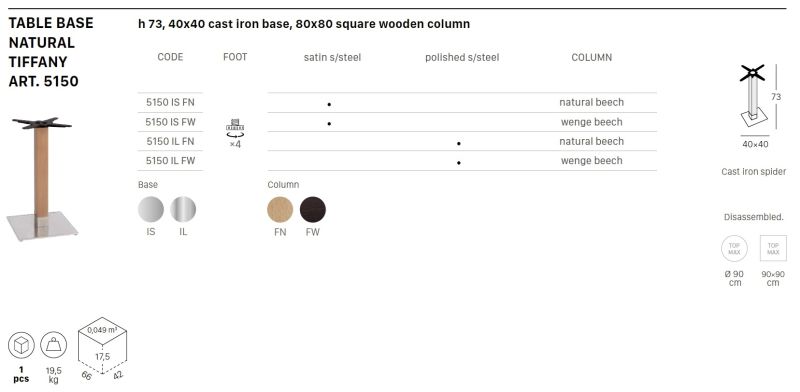Click the Tiffany table base product photo
This screenshot has width=800, height=392.
42,179
